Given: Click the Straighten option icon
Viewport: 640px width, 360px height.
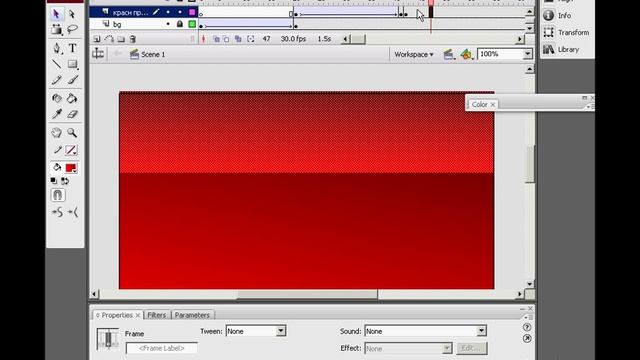Looking at the screenshot, I should [x=73, y=212].
